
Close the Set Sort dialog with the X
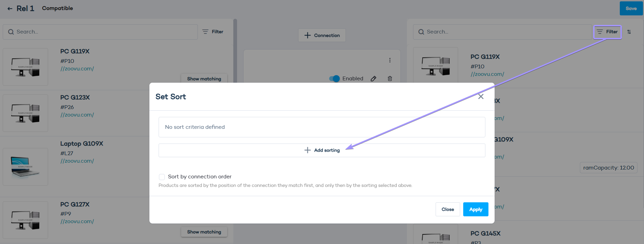click(x=481, y=96)
